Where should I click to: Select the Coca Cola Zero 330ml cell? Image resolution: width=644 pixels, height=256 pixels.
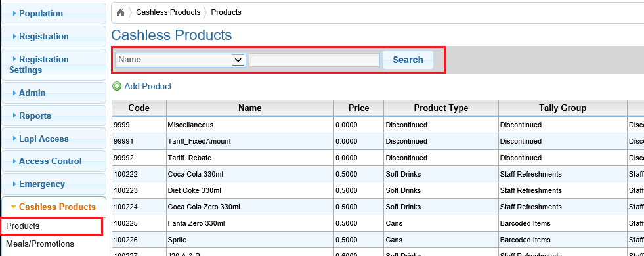[x=249, y=207]
